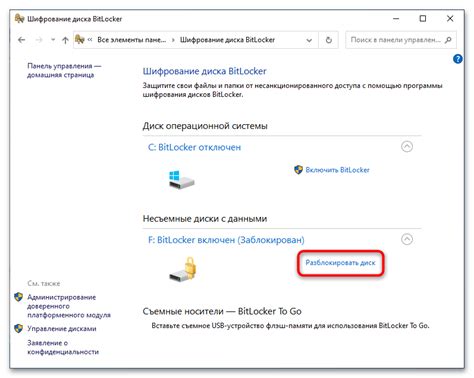Open 'Панель управления — домашняя страница' link
474x378 pixels.
pos(64,70)
